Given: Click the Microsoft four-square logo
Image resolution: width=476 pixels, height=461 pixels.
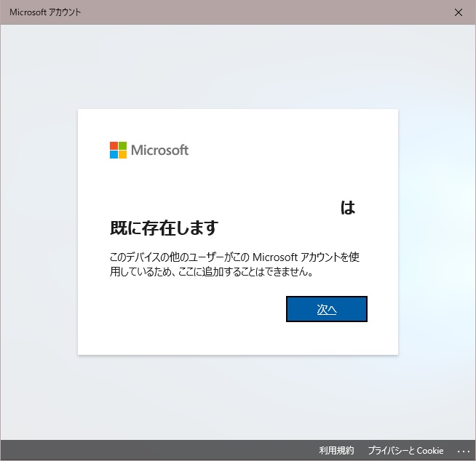Looking at the screenshot, I should coord(118,150).
